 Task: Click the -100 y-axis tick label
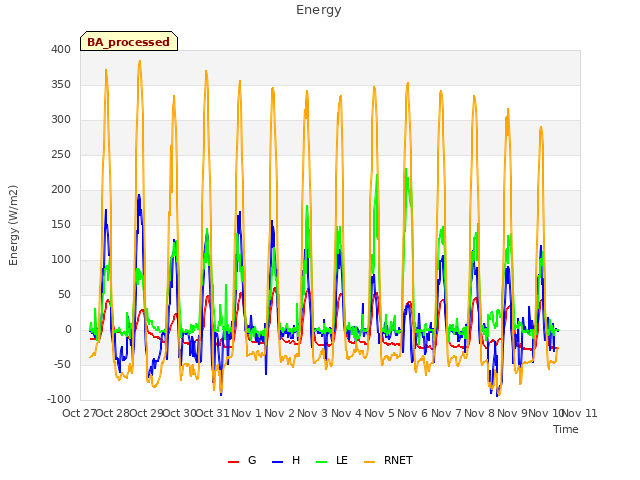[59, 399]
